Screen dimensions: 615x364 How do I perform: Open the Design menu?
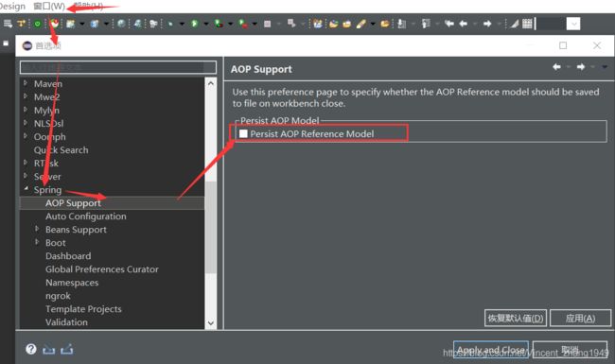tap(11, 7)
